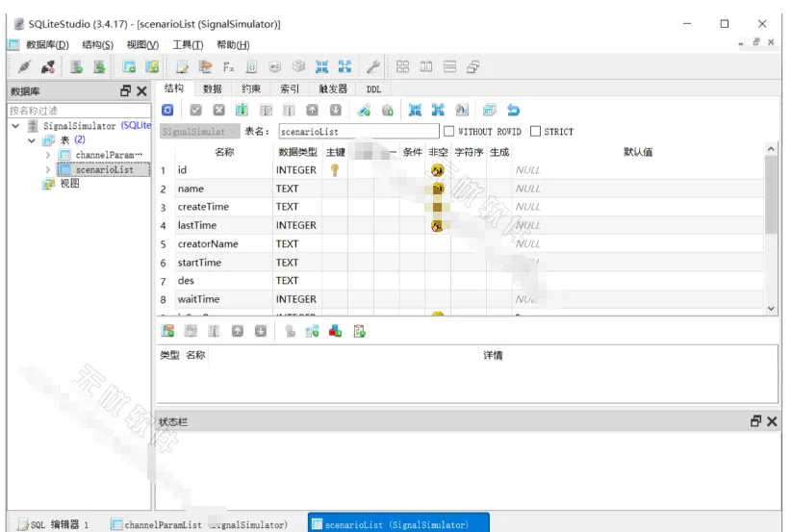Float the database panel using its undock icon
This screenshot has height=532, width=792.
click(126, 90)
